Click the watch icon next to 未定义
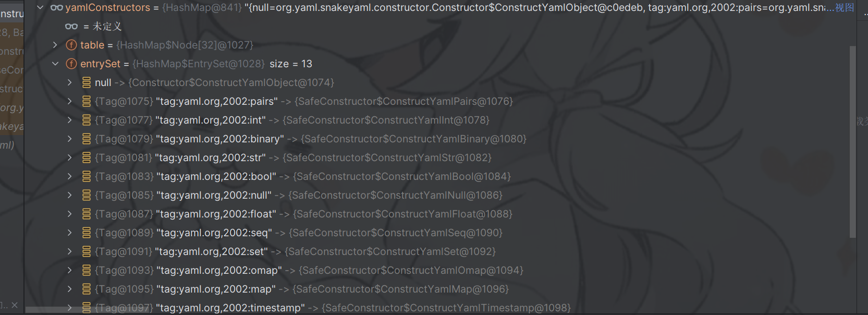Viewport: 868px width, 315px height. click(71, 27)
